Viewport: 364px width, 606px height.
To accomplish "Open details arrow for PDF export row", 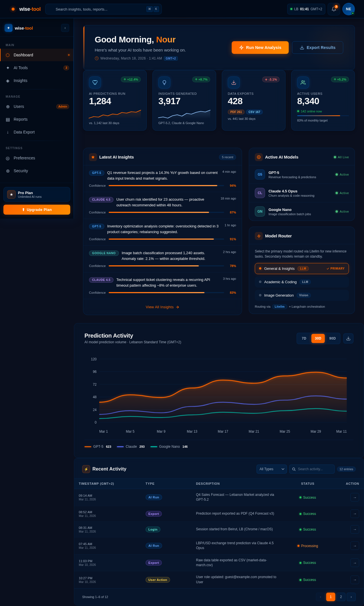I will point(355,514).
